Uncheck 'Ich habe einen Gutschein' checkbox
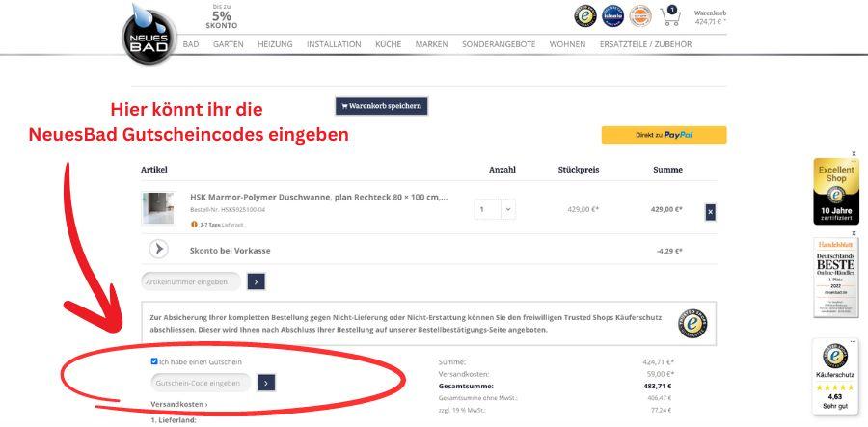This screenshot has width=868, height=427. 154,361
